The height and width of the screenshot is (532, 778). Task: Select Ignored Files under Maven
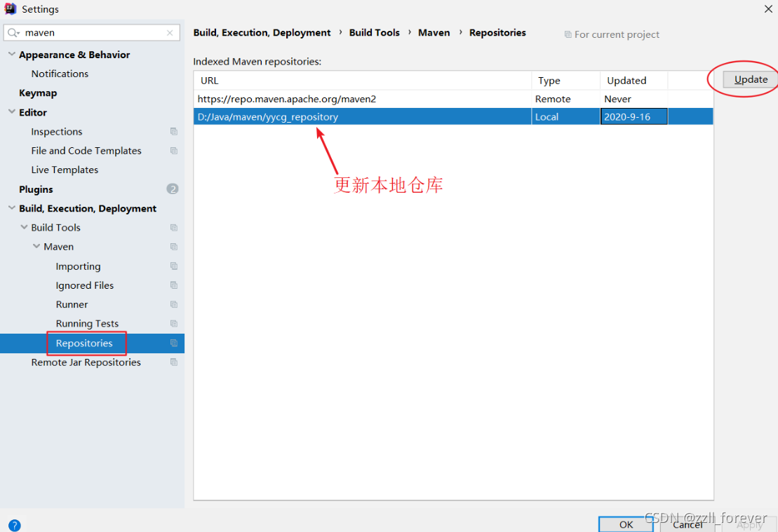click(84, 285)
